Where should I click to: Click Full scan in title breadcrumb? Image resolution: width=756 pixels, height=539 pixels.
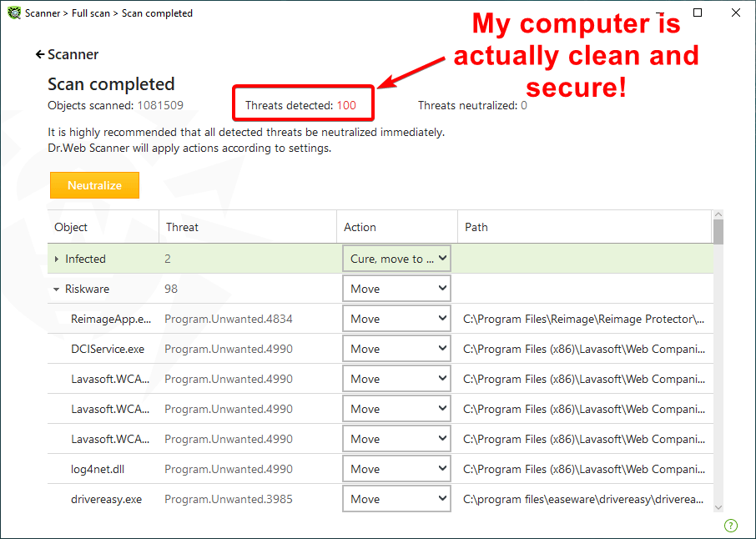click(91, 13)
